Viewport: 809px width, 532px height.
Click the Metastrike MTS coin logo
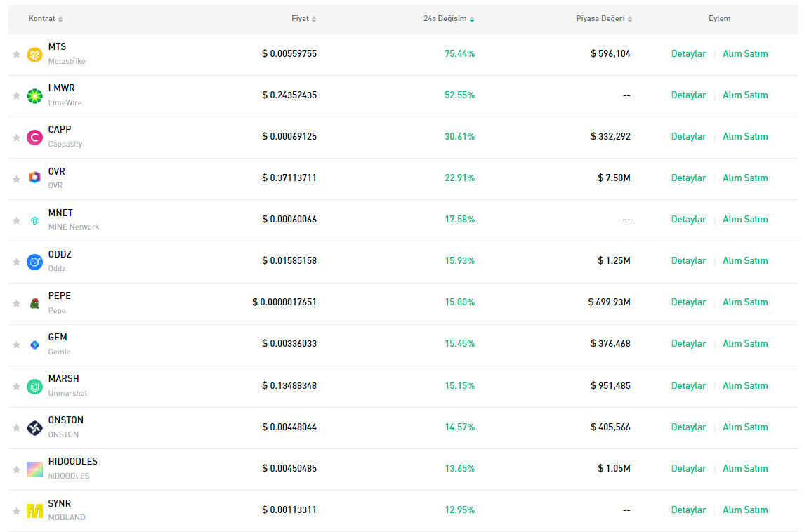coord(34,54)
